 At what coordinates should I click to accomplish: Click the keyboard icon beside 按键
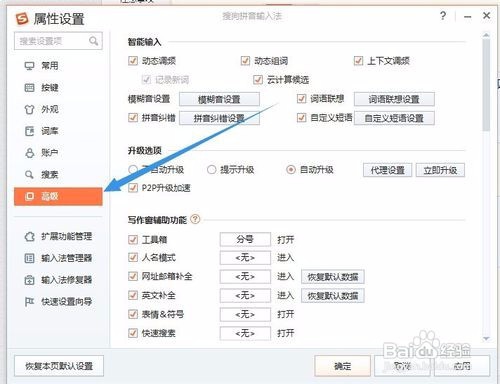(x=29, y=88)
